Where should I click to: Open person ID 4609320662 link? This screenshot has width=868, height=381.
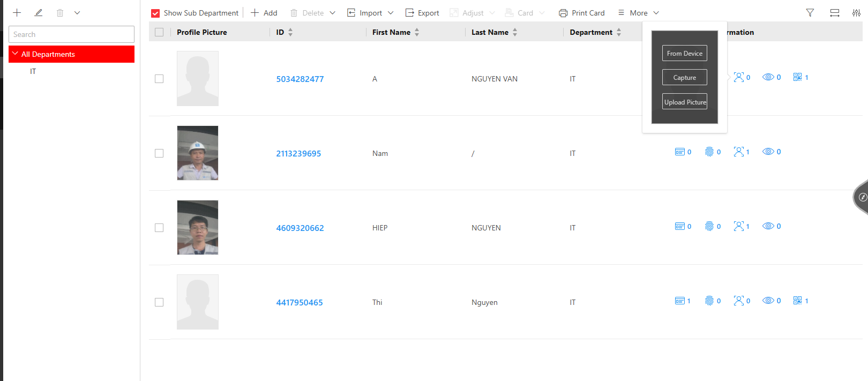300,228
